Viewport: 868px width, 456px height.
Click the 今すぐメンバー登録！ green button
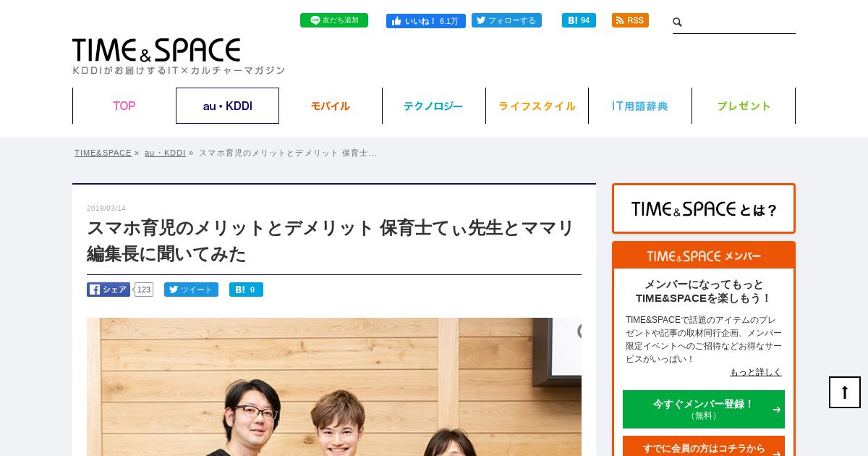[704, 409]
